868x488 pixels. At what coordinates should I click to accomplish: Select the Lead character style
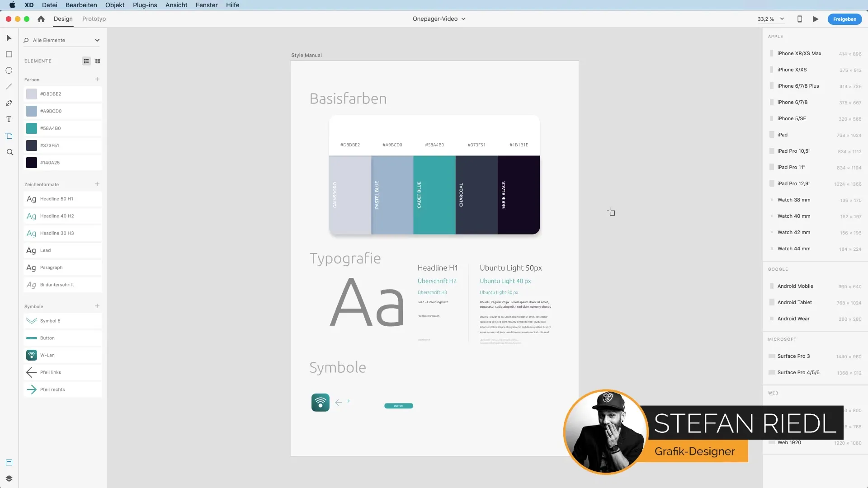tap(63, 250)
